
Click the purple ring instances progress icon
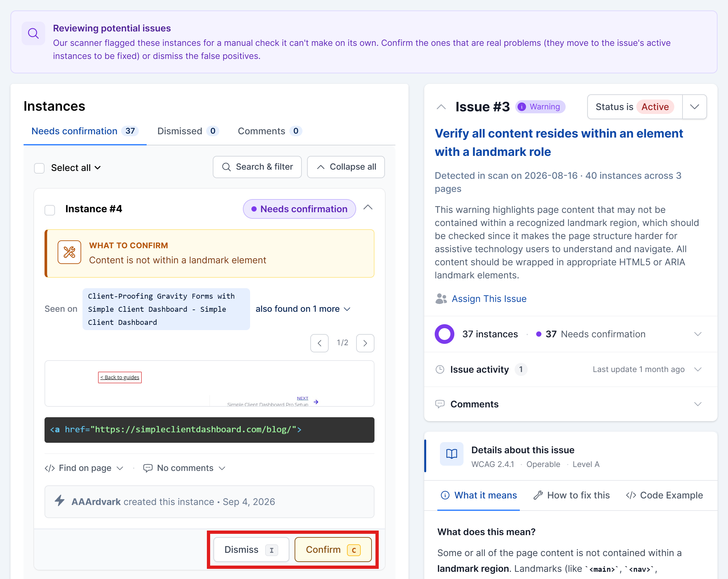(x=445, y=334)
